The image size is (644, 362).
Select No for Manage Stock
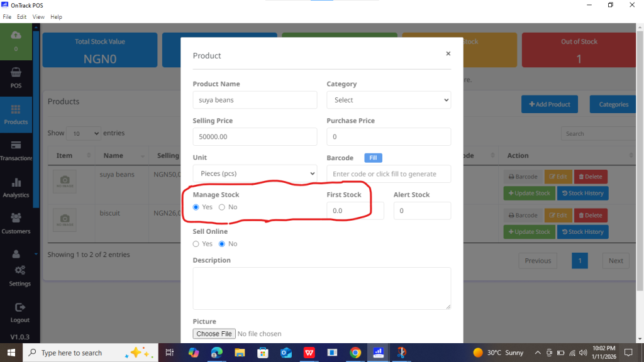[222, 207]
